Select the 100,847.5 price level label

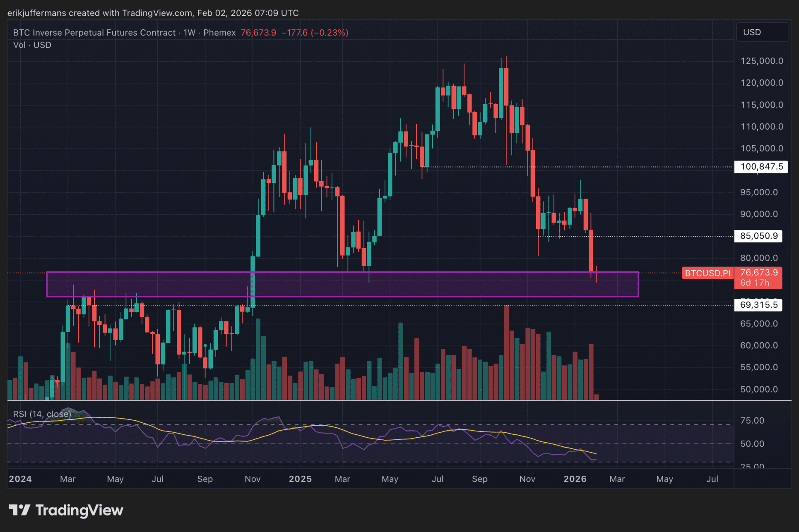(761, 167)
